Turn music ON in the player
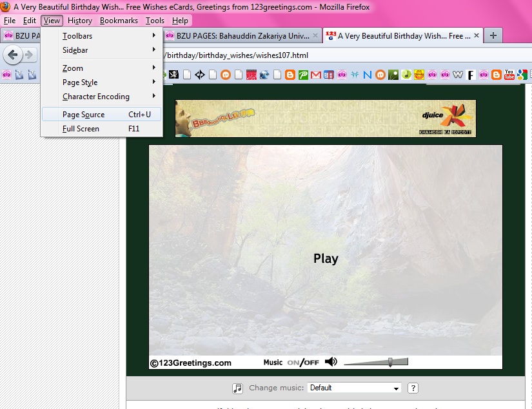 [293, 363]
